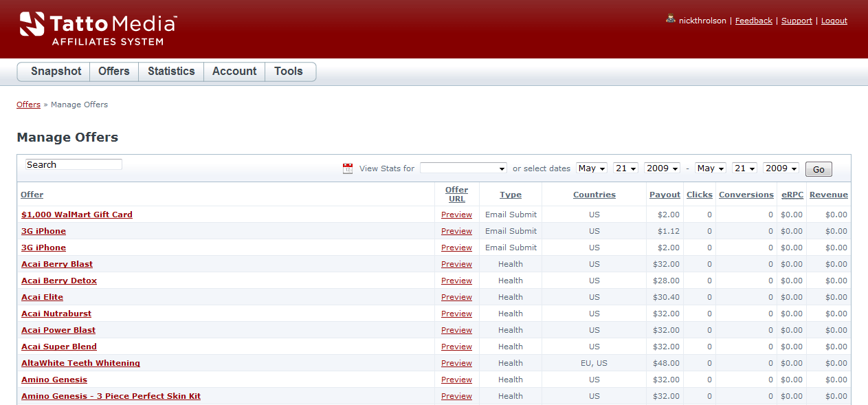Expand the start date year dropdown
Screen dimensions: 868x405
663,168
